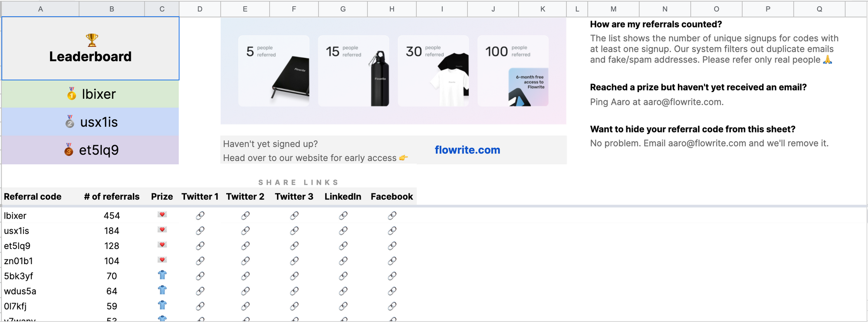This screenshot has height=322, width=868.
Task: Click the heart prize icon for lbixer
Action: [x=162, y=215]
